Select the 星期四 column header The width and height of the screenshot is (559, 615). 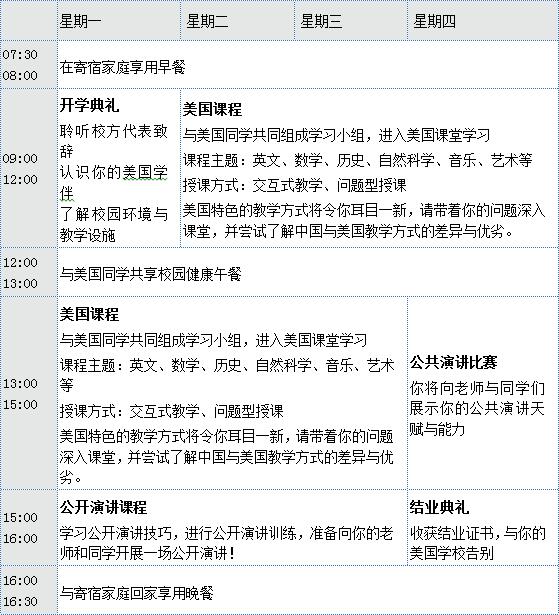(434, 21)
